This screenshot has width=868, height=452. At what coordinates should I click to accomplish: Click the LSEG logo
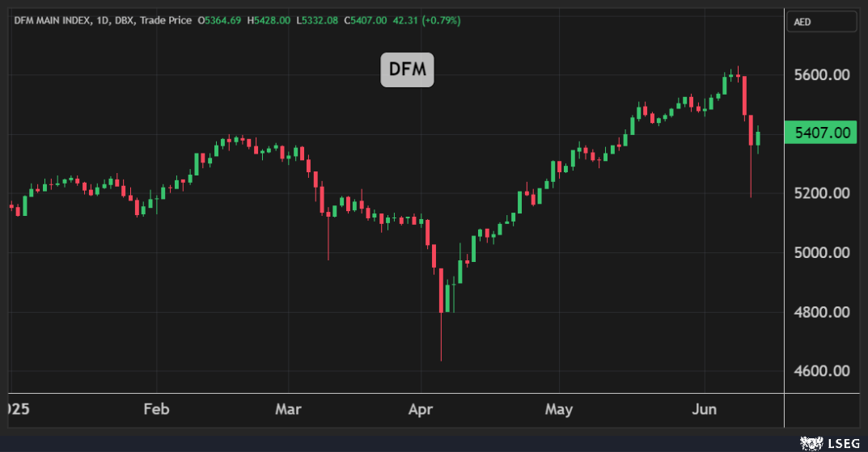point(830,443)
